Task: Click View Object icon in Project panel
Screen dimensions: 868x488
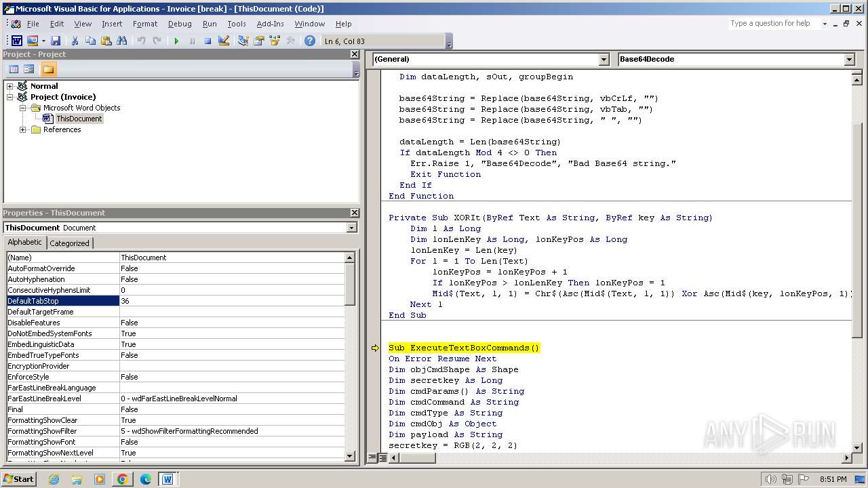Action: [29, 69]
